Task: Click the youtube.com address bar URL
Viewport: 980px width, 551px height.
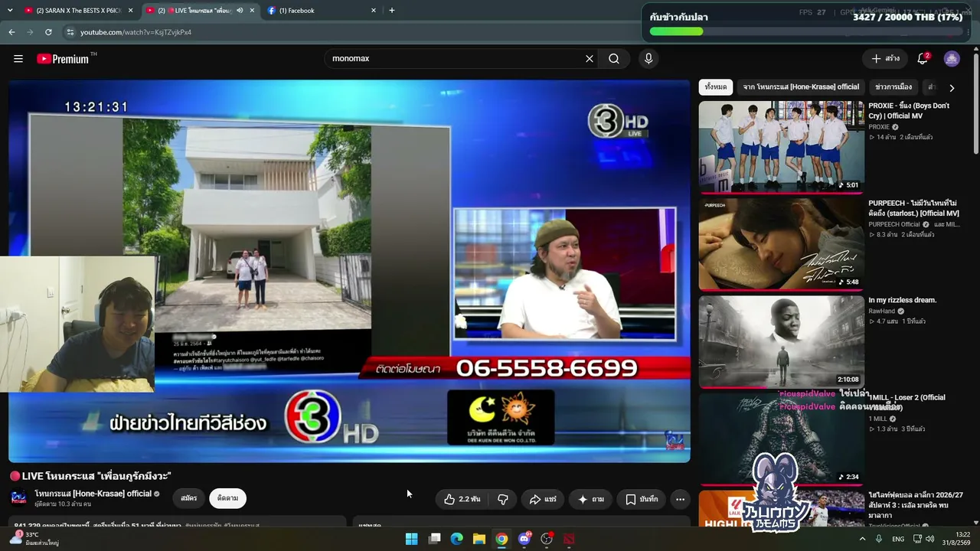Action: (x=136, y=32)
